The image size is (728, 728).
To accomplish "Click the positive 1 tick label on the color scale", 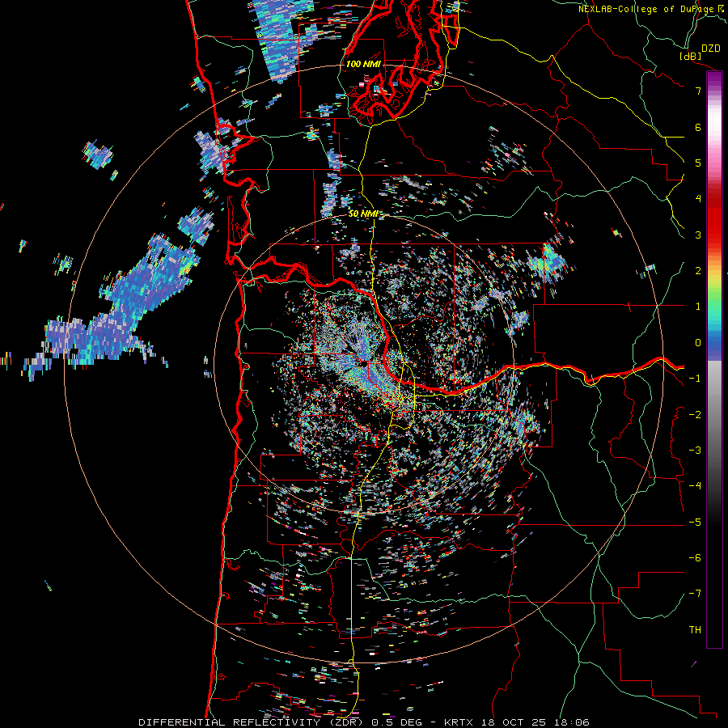I will pyautogui.click(x=698, y=307).
